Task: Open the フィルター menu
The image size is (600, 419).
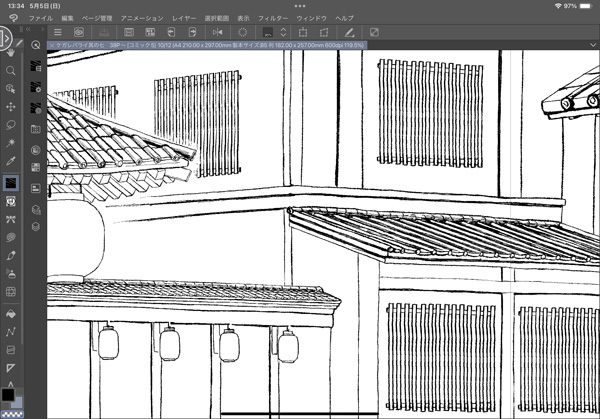Action: [272, 18]
